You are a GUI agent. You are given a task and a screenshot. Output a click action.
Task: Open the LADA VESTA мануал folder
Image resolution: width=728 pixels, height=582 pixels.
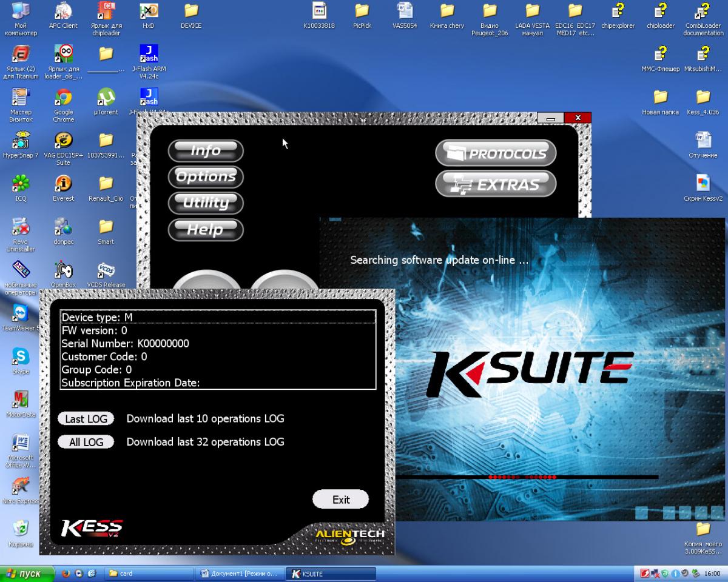(x=532, y=19)
